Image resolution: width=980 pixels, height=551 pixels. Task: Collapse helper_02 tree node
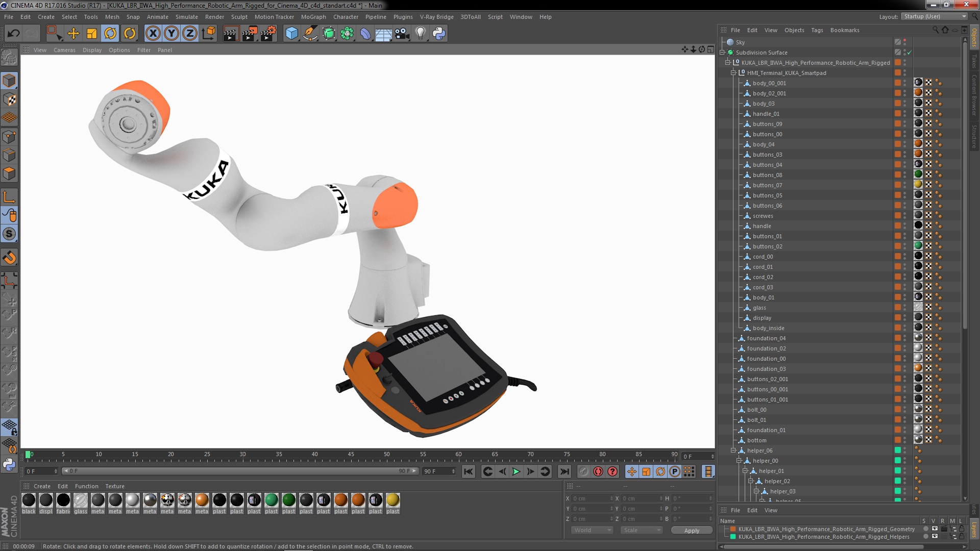point(751,481)
